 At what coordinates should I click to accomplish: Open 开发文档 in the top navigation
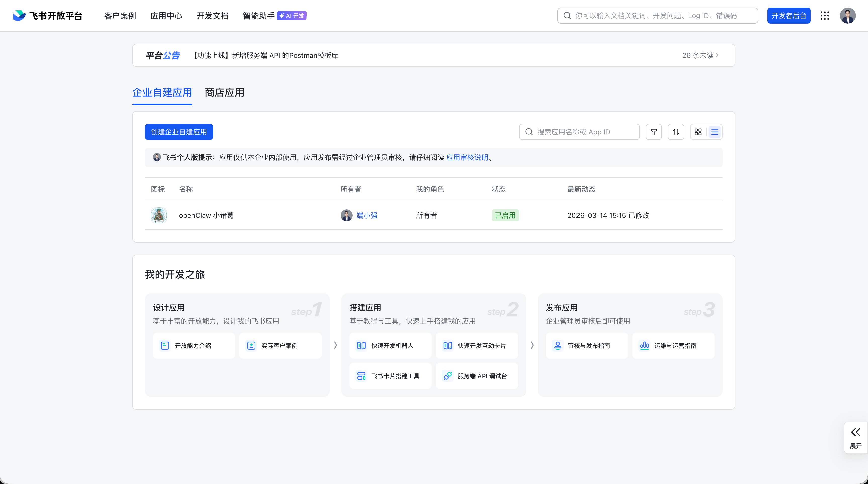coord(212,16)
